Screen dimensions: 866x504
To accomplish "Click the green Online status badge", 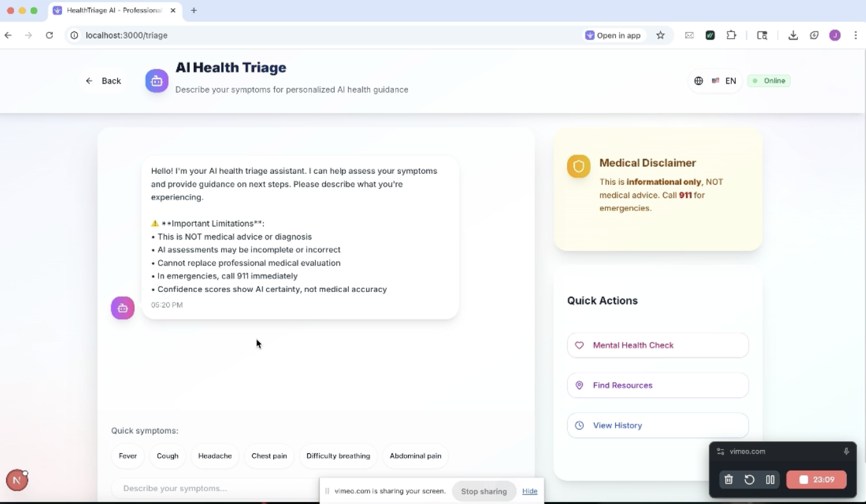I will 768,81.
